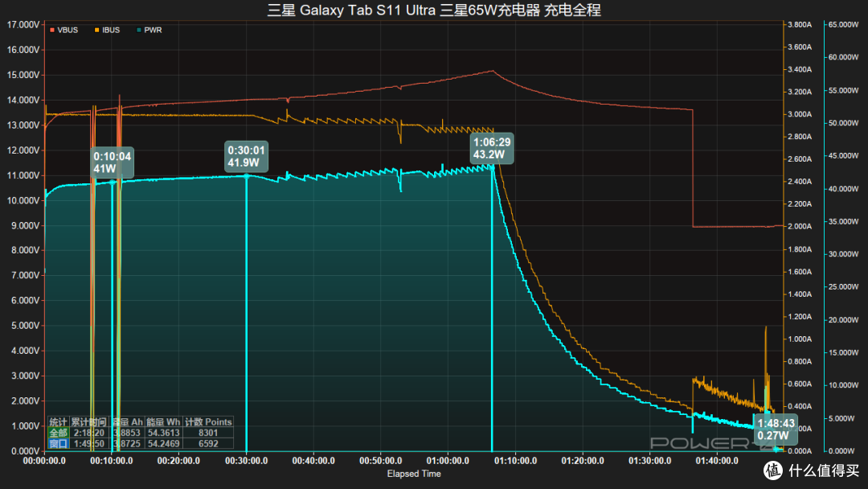Click the 54.3613 energy Wh value
868x489 pixels.
tap(163, 433)
